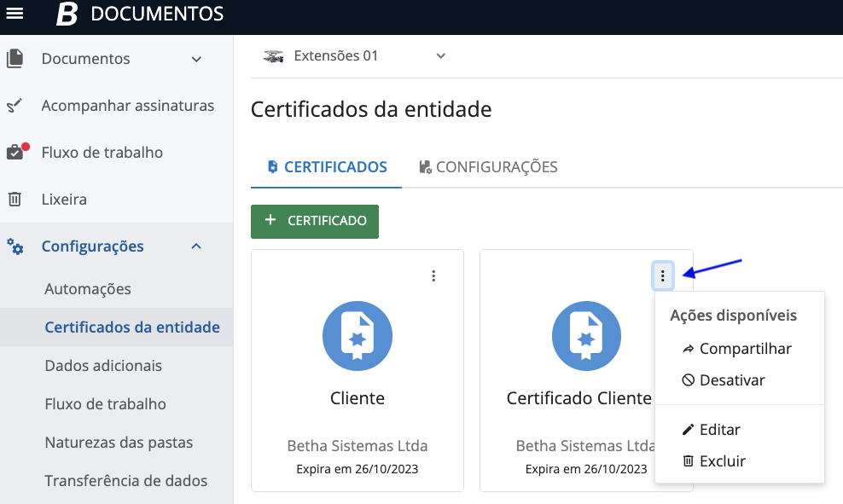Click the Acompanhar assinaturas signature icon
Screen dimensions: 843x504
[x=15, y=107]
